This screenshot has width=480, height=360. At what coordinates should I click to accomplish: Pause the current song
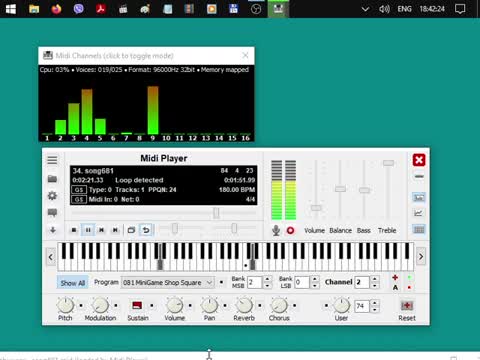[88, 230]
